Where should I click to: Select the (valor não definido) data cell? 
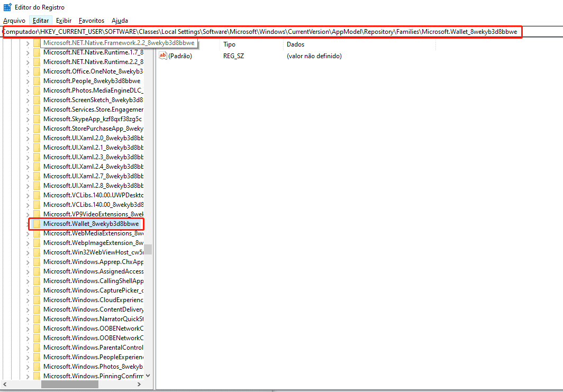click(314, 56)
